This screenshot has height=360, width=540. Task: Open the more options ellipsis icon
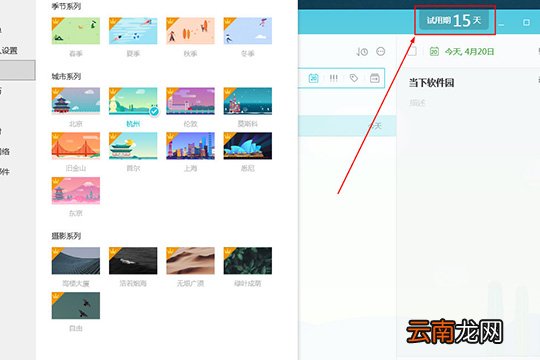[381, 51]
